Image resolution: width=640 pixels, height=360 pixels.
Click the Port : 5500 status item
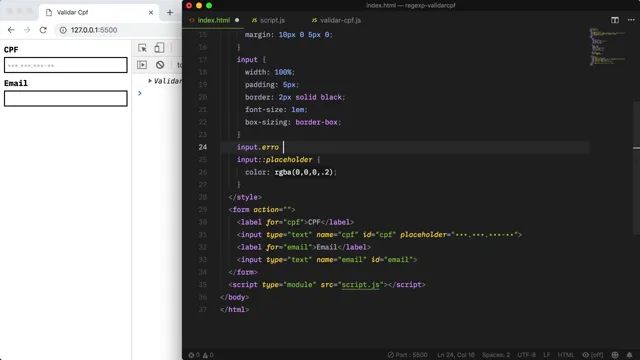point(407,355)
